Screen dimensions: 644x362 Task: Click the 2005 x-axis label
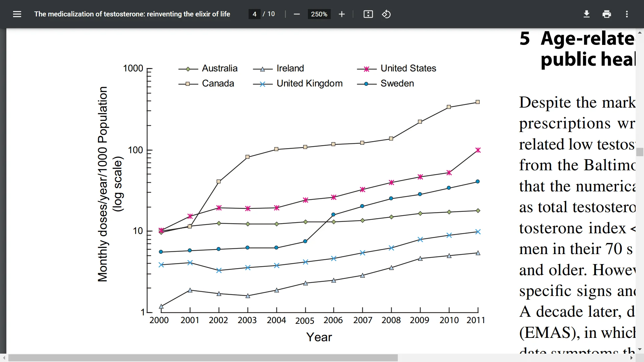[305, 321]
